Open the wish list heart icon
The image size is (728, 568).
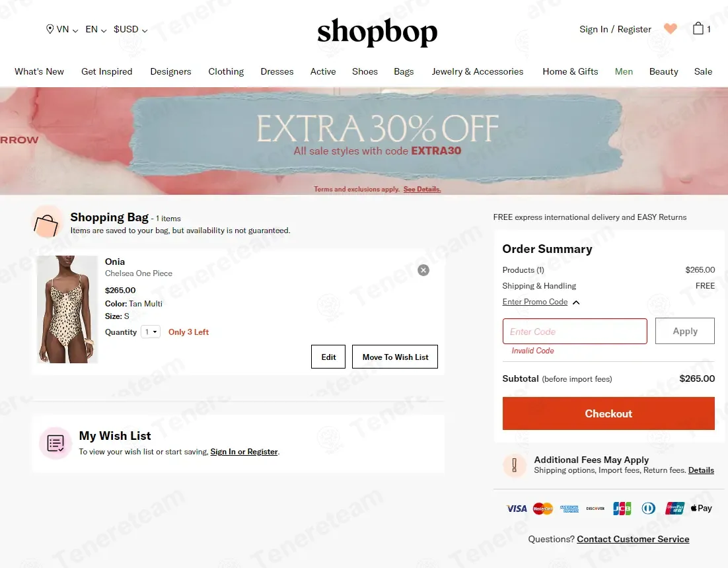pos(670,29)
